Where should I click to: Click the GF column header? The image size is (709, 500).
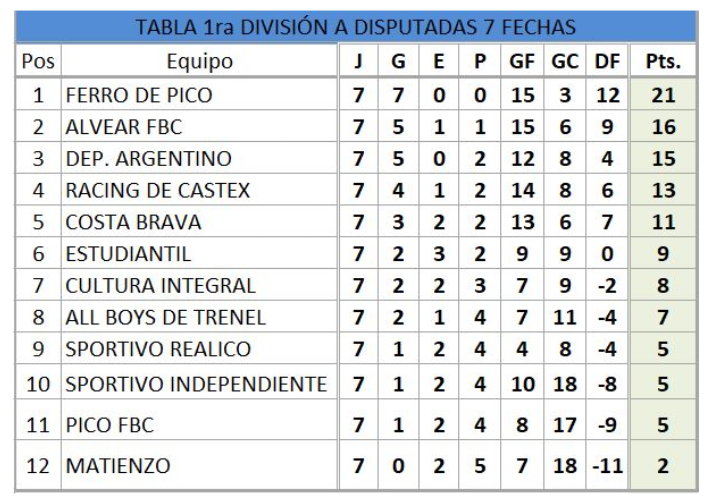(x=522, y=62)
